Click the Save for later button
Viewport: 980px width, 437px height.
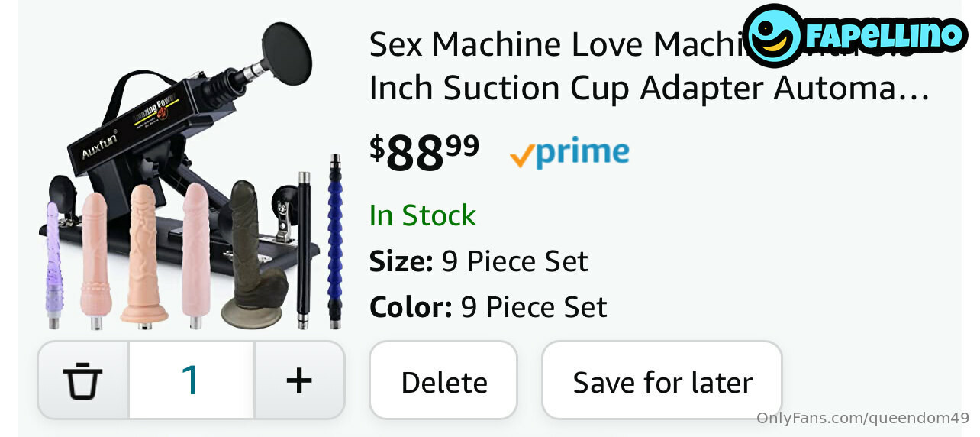tap(662, 381)
